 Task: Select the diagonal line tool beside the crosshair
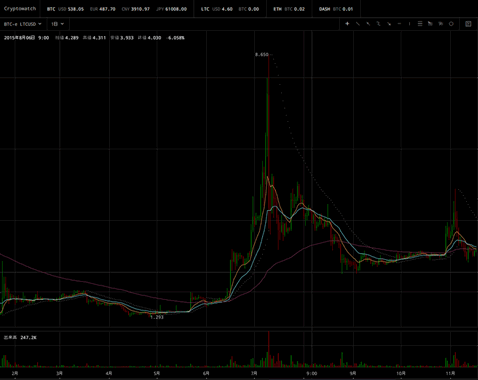click(358, 24)
